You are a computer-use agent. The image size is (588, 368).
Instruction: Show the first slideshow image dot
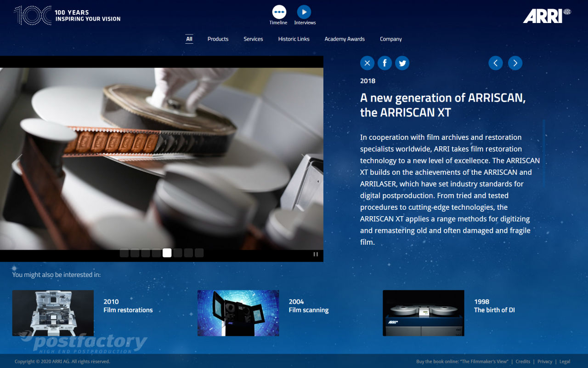coord(124,253)
